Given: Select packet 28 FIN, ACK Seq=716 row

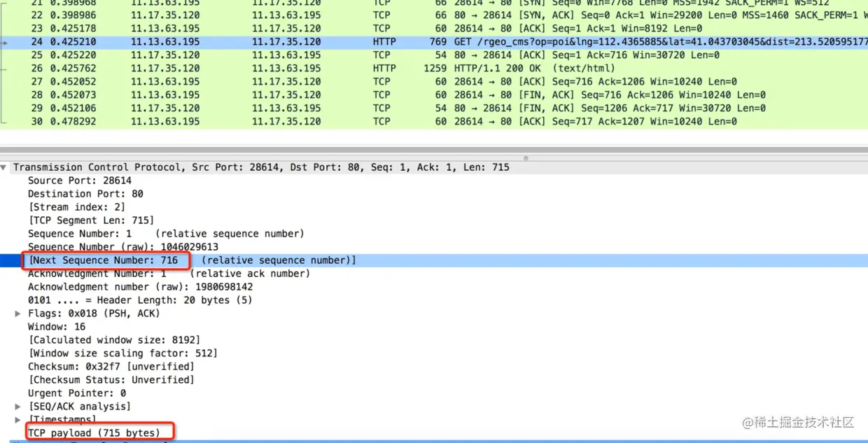Looking at the screenshot, I should (434, 94).
